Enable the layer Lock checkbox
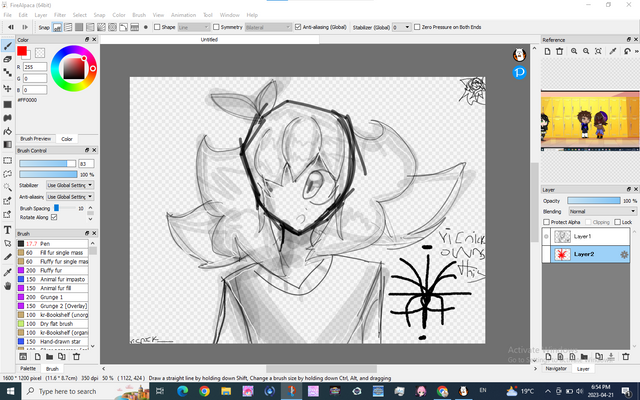Viewport: 640px width, 400px height. pos(618,222)
